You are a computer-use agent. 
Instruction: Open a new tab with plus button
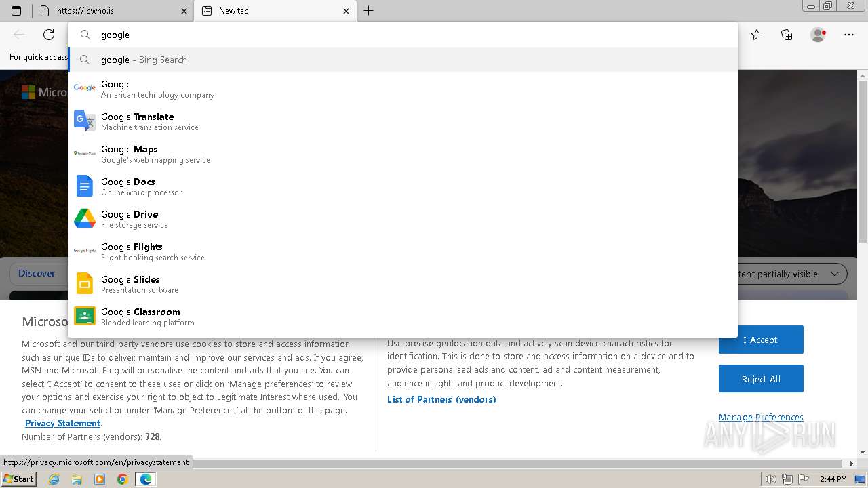368,11
